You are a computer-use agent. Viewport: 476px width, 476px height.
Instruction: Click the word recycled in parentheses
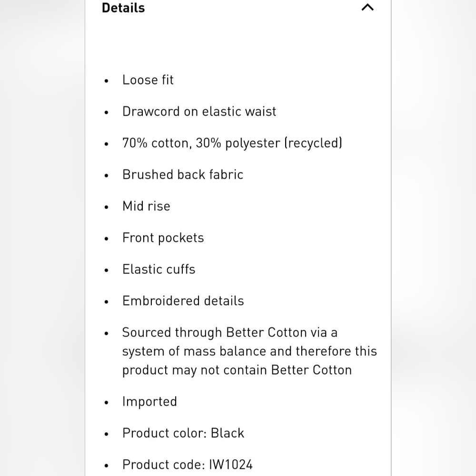point(313,143)
